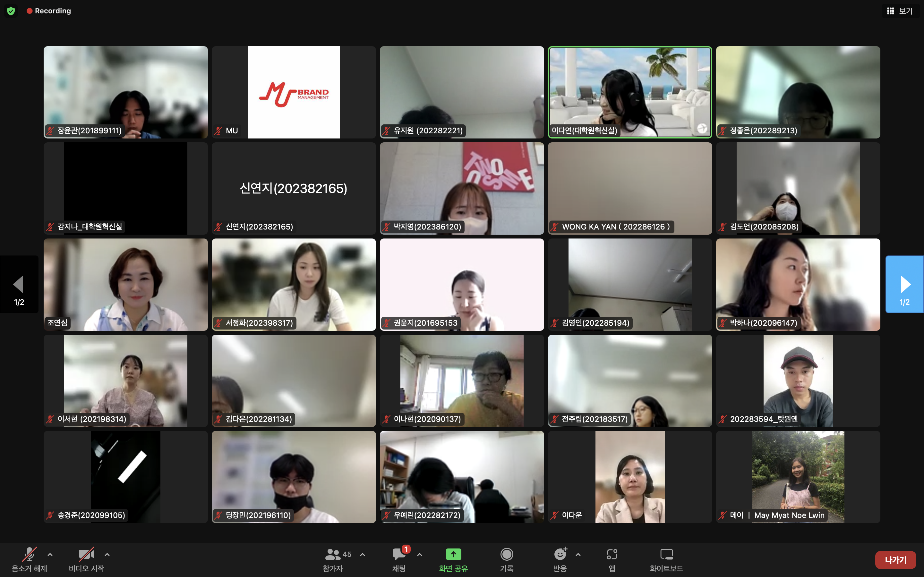Viewport: 924px width, 577px height.
Task: Click the record (기록) icon
Action: (507, 554)
